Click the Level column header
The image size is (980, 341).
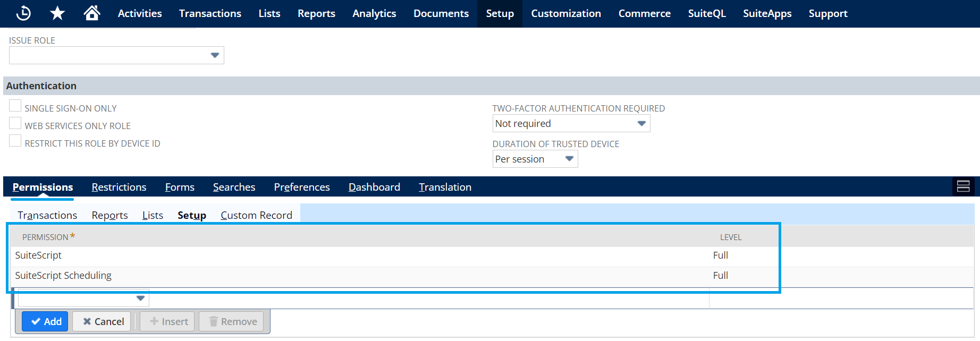(x=731, y=237)
